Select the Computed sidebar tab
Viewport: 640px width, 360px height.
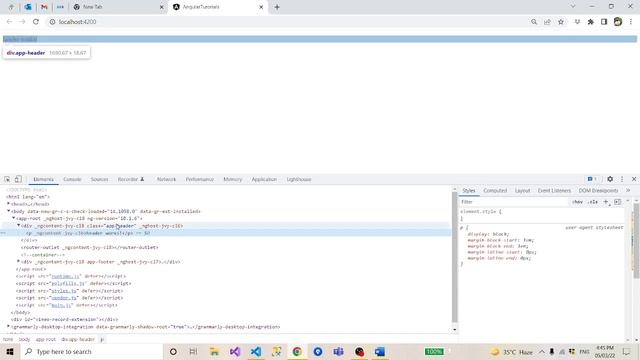(x=495, y=191)
